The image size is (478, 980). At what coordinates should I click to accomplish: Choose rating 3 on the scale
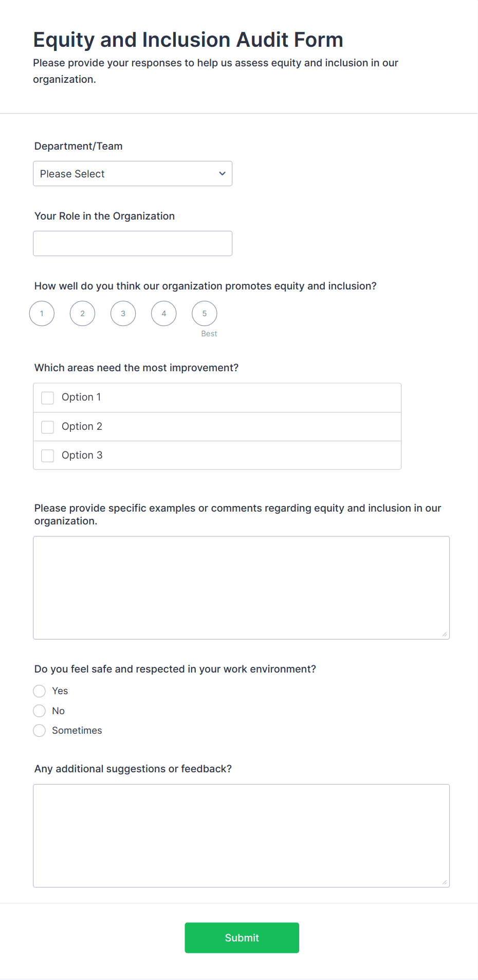tap(123, 314)
